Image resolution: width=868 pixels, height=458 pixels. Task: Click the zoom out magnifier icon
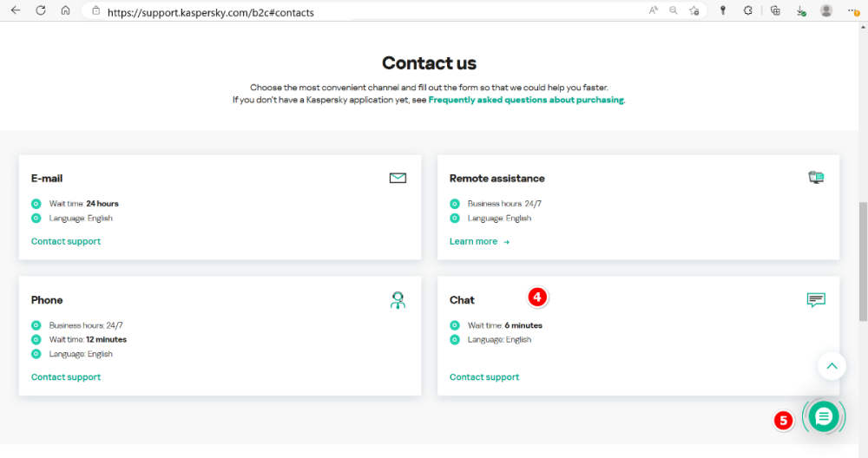click(674, 10)
